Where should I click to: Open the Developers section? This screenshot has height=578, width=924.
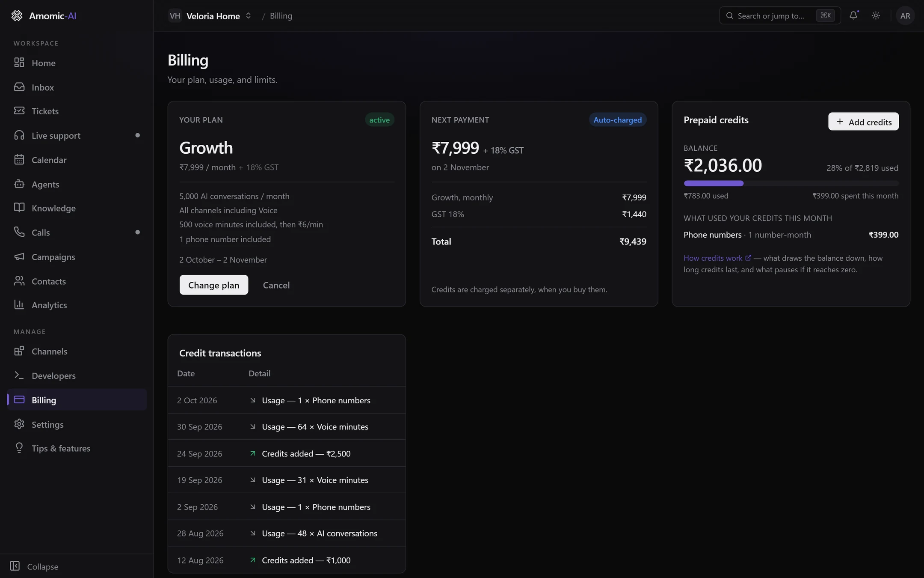(77, 376)
